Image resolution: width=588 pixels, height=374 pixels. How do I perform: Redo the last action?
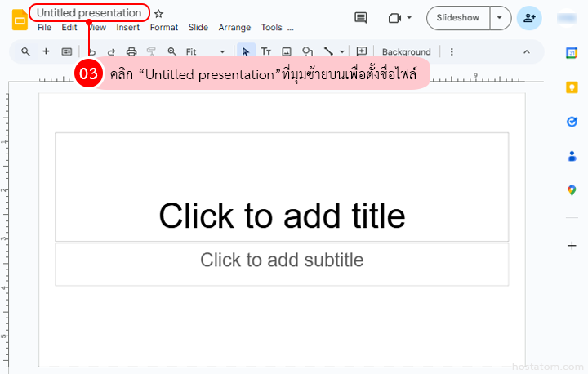tap(111, 51)
